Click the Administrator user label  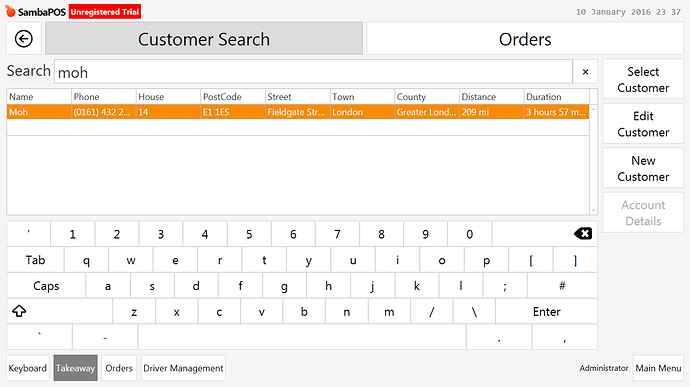tap(604, 368)
